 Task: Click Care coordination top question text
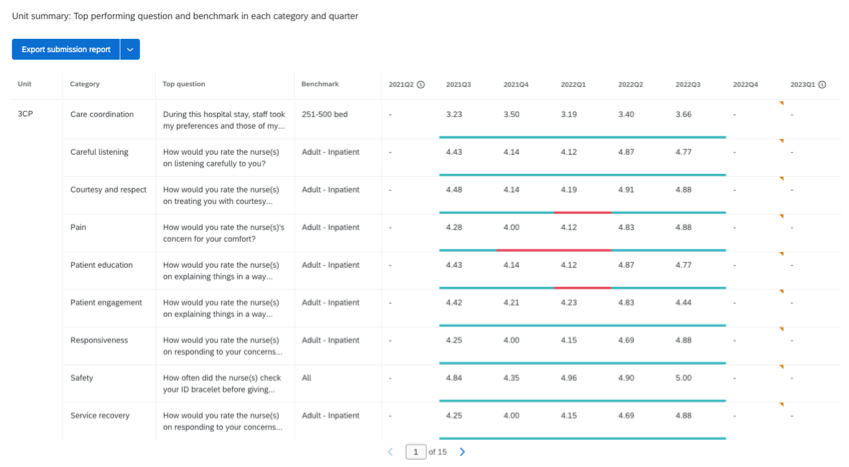(x=224, y=120)
